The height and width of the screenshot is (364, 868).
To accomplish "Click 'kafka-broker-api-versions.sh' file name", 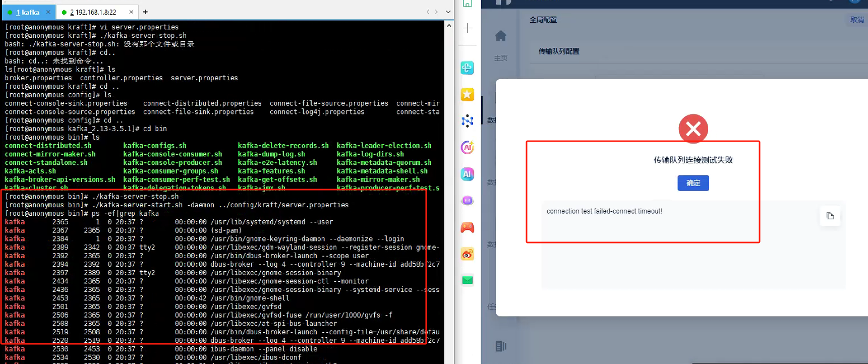I will click(x=60, y=180).
